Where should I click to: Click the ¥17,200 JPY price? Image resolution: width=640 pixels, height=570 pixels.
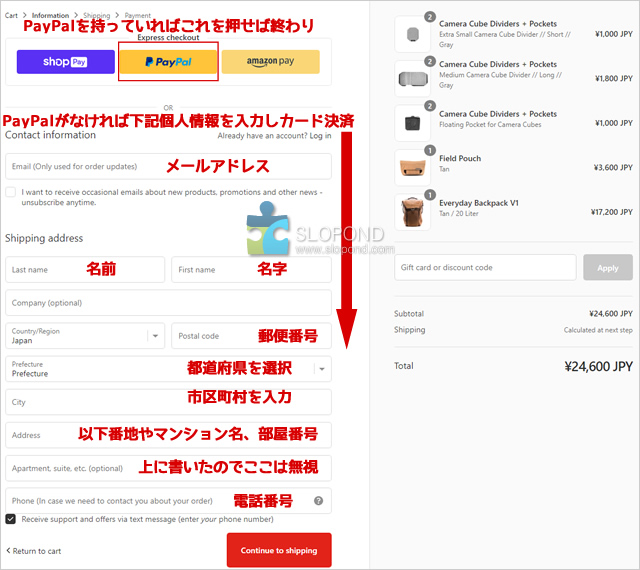pyautogui.click(x=611, y=212)
